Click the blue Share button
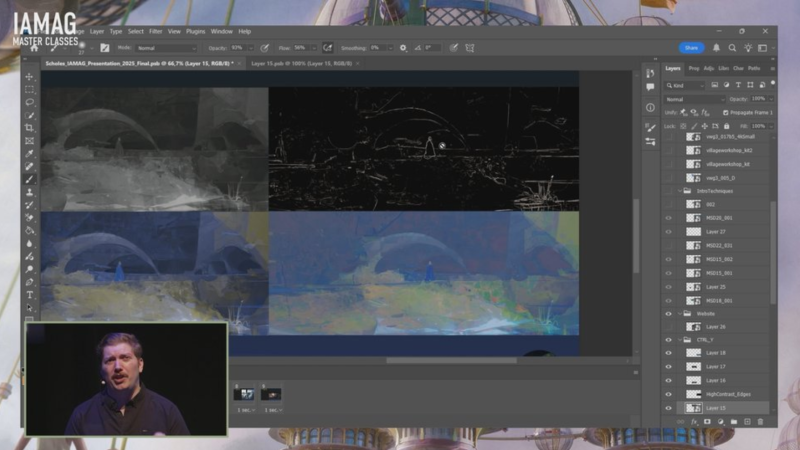The height and width of the screenshot is (450, 800). click(691, 47)
